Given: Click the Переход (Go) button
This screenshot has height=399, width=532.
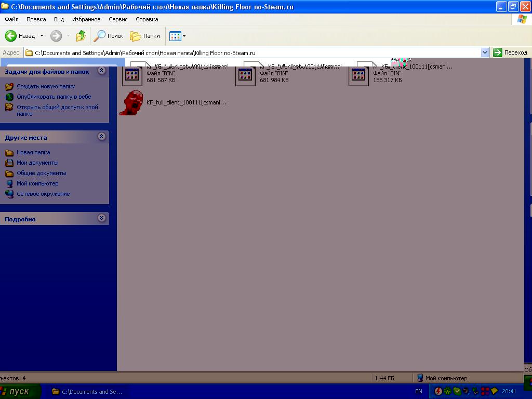Looking at the screenshot, I should pos(510,52).
